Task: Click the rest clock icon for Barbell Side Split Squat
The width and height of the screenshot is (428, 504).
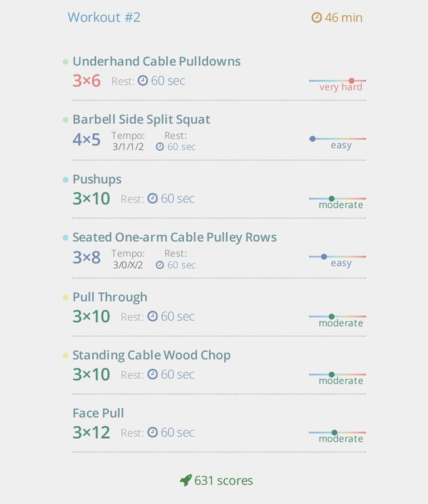Action: 160,147
